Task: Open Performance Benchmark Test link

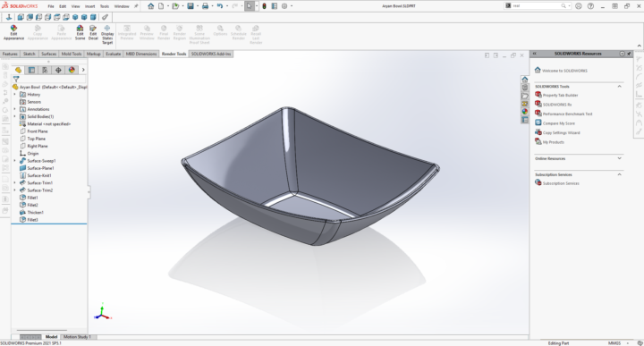Action: [567, 114]
